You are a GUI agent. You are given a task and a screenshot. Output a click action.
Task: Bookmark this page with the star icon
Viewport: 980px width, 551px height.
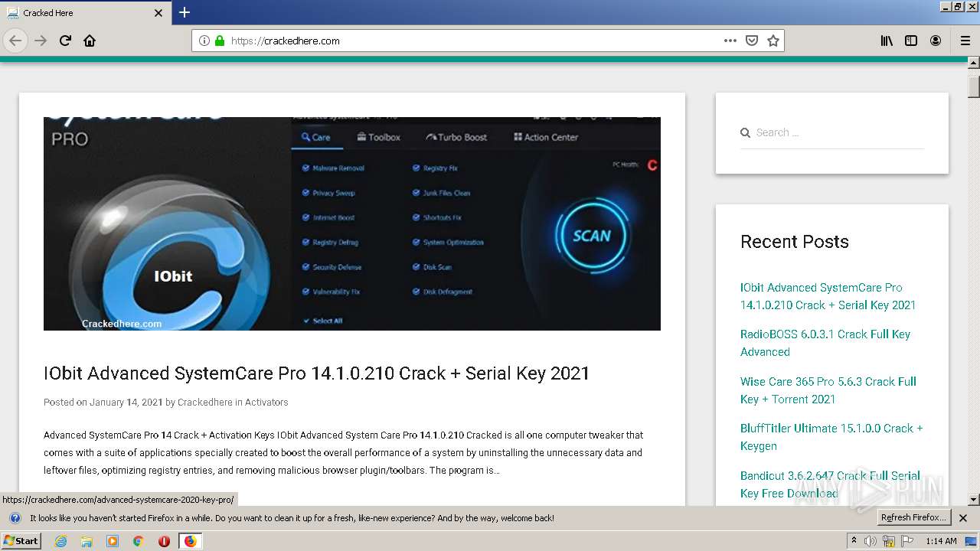[773, 41]
